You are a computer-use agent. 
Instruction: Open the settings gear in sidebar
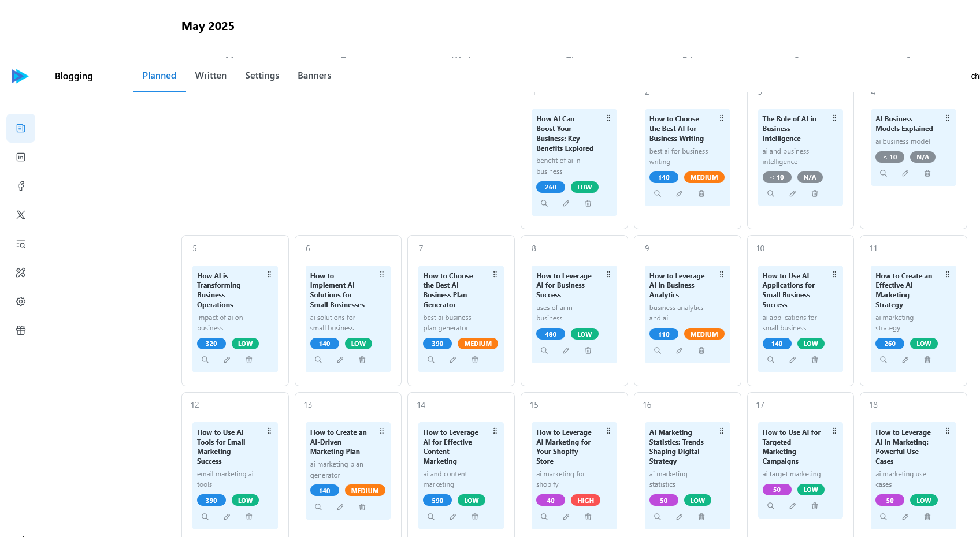tap(21, 301)
